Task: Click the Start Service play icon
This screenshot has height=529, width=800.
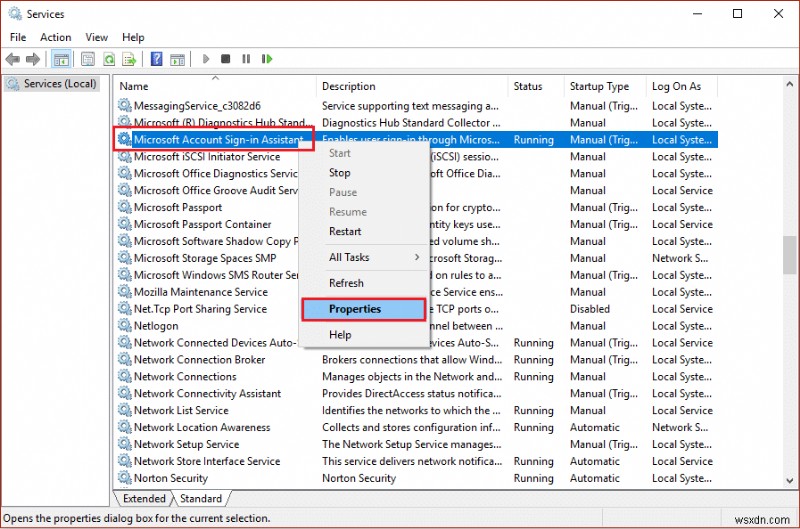Action: 206,59
